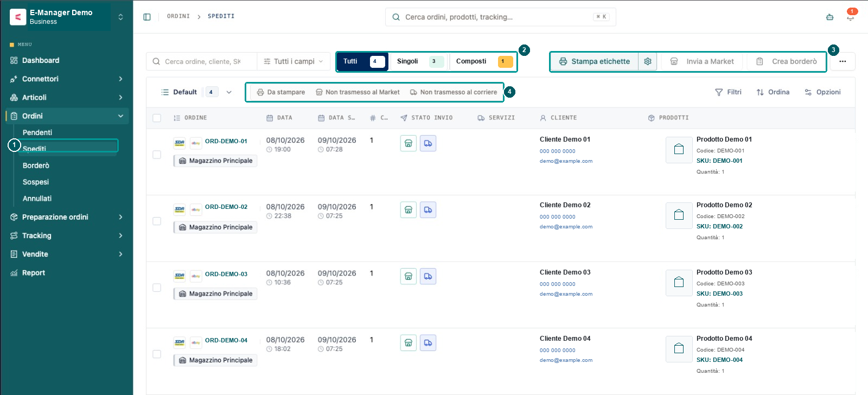Select all orders with header checkbox
Screen dimensions: 868x395
(x=157, y=118)
